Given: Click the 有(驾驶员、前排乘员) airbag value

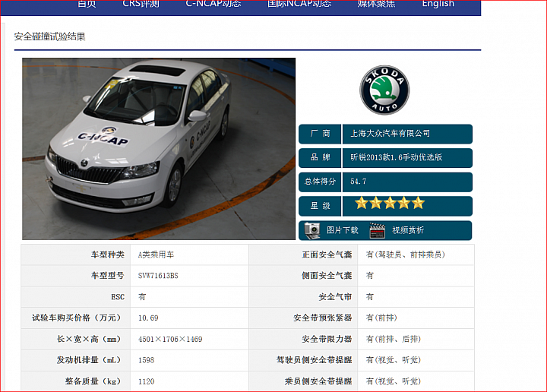Looking at the screenshot, I should (406, 254).
